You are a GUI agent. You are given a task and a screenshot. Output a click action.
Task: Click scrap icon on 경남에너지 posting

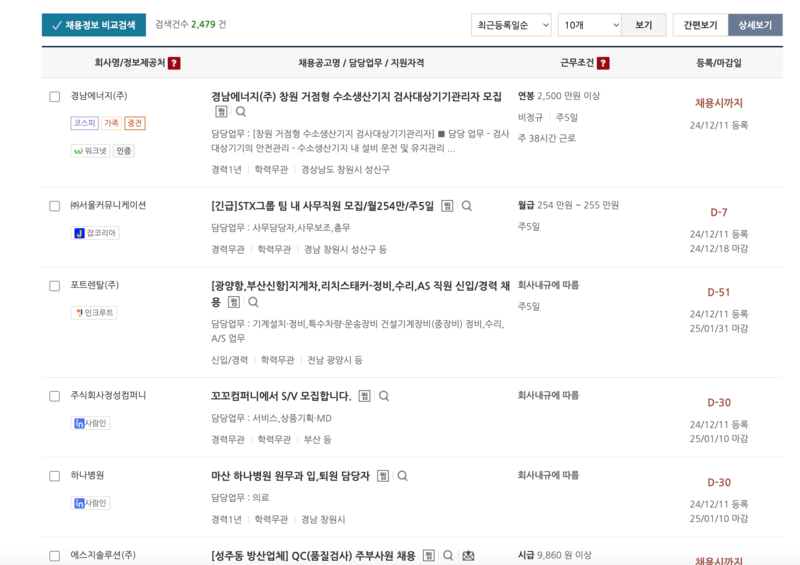[221, 112]
